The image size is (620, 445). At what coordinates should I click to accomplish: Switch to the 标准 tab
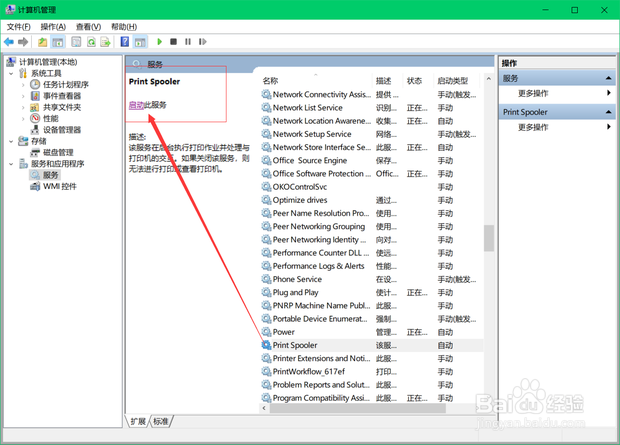click(x=161, y=422)
